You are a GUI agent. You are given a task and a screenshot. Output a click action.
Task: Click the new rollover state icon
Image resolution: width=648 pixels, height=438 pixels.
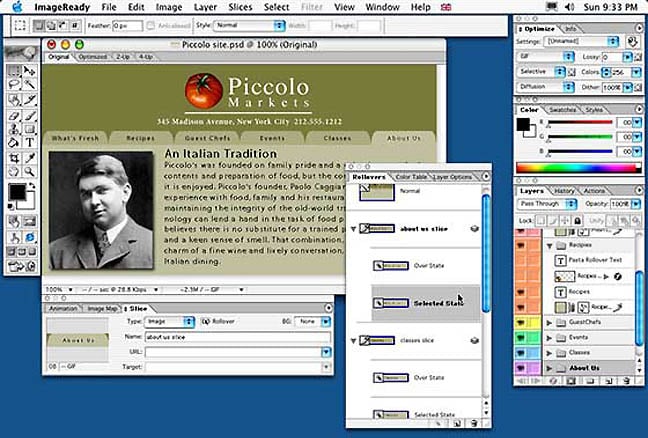point(457,423)
